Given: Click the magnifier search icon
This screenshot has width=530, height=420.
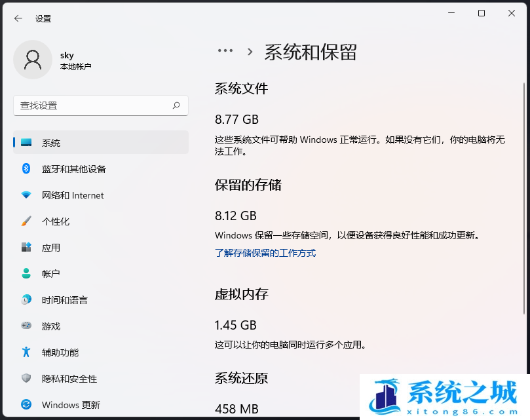Looking at the screenshot, I should (x=176, y=105).
